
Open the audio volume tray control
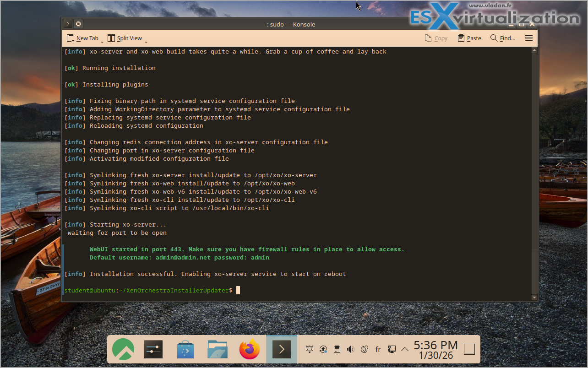pyautogui.click(x=350, y=350)
